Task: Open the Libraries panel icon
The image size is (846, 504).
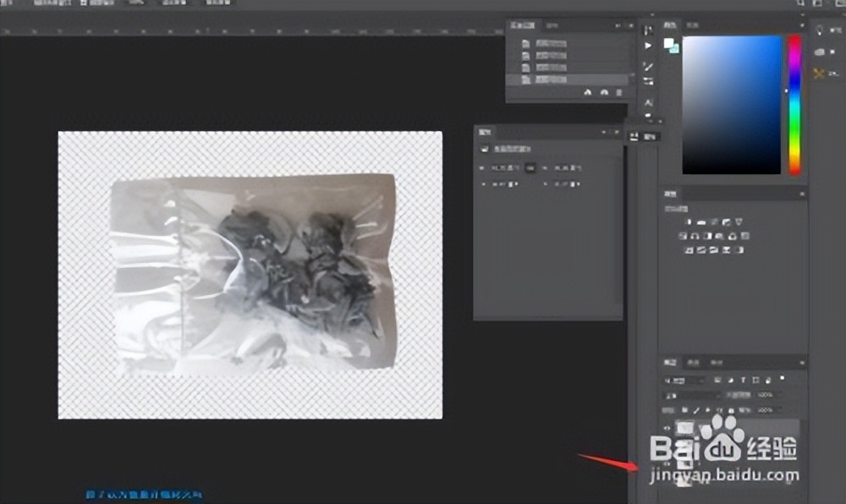Action: coord(819,52)
